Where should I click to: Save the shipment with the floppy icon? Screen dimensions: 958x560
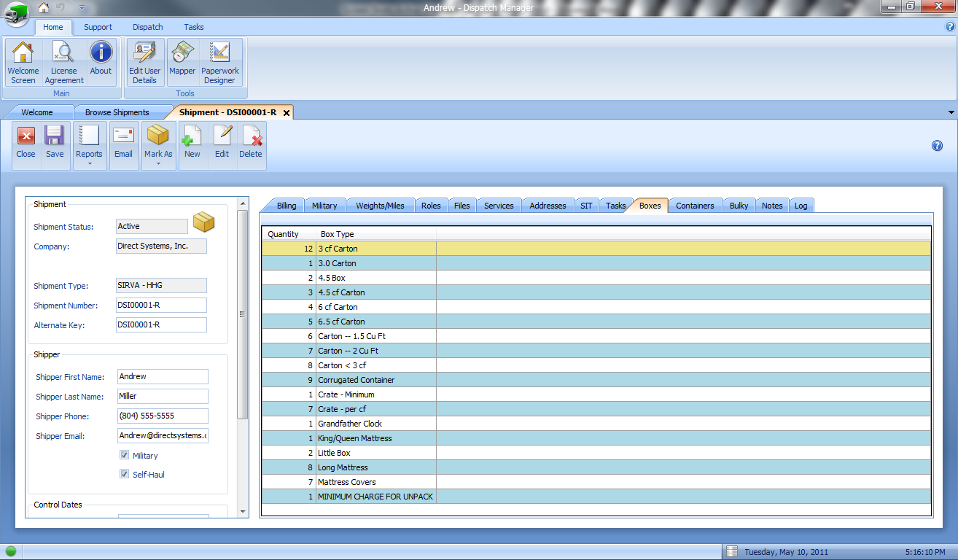(55, 143)
